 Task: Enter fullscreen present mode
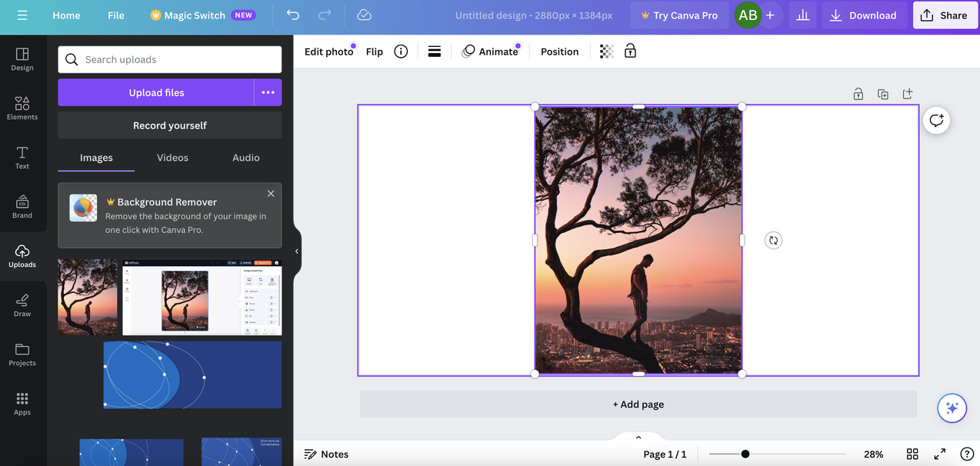(940, 454)
